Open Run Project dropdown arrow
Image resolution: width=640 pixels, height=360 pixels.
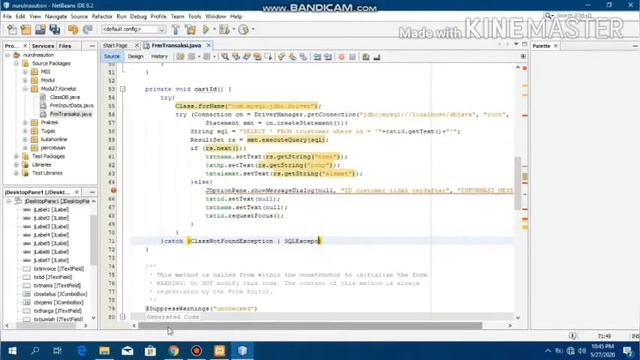[x=214, y=29]
